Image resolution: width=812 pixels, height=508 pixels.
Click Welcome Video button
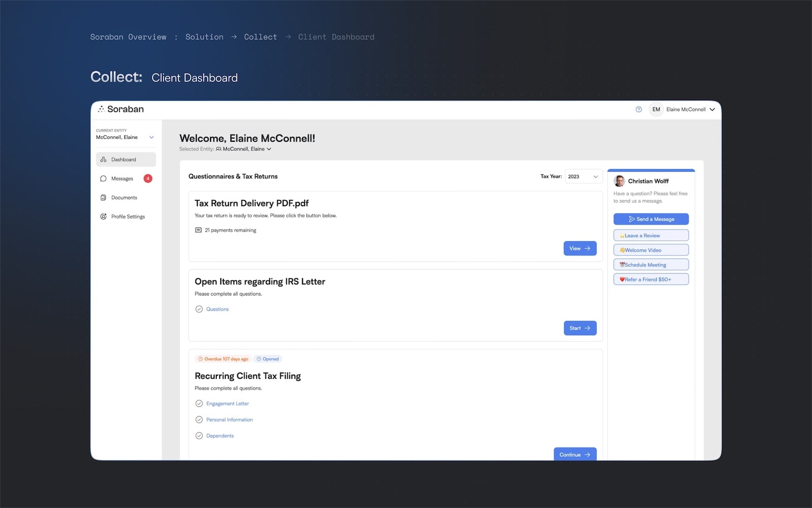pyautogui.click(x=651, y=250)
